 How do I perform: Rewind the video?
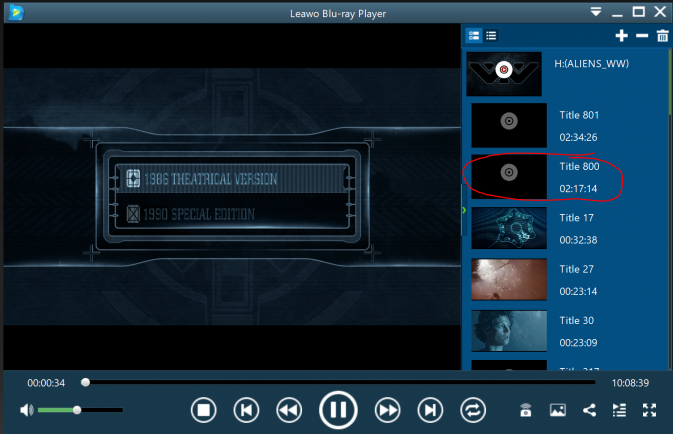289,410
